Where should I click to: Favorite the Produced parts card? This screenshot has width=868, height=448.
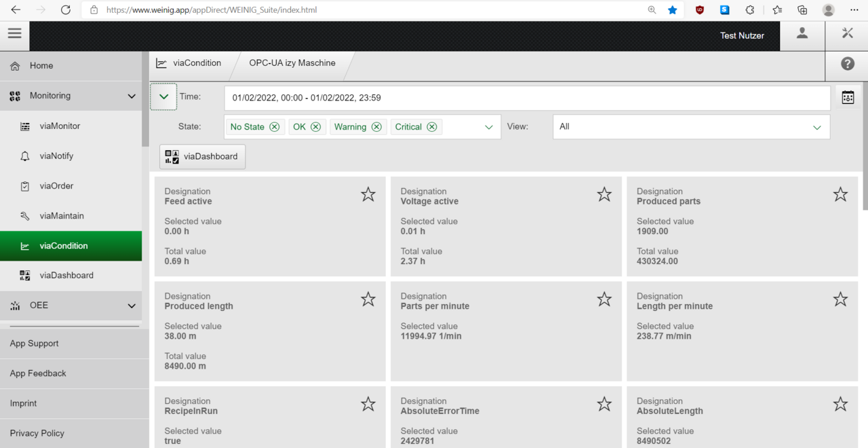click(x=840, y=195)
